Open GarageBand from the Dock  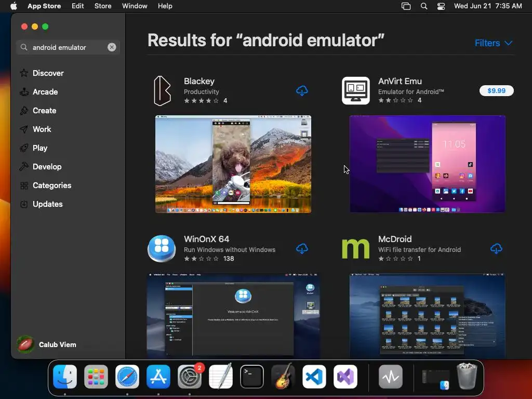tap(283, 377)
